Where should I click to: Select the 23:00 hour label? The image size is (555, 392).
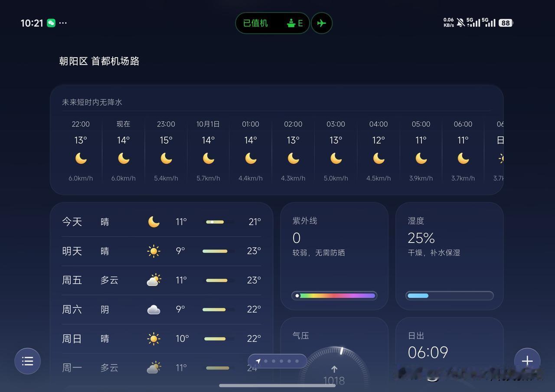click(x=166, y=124)
